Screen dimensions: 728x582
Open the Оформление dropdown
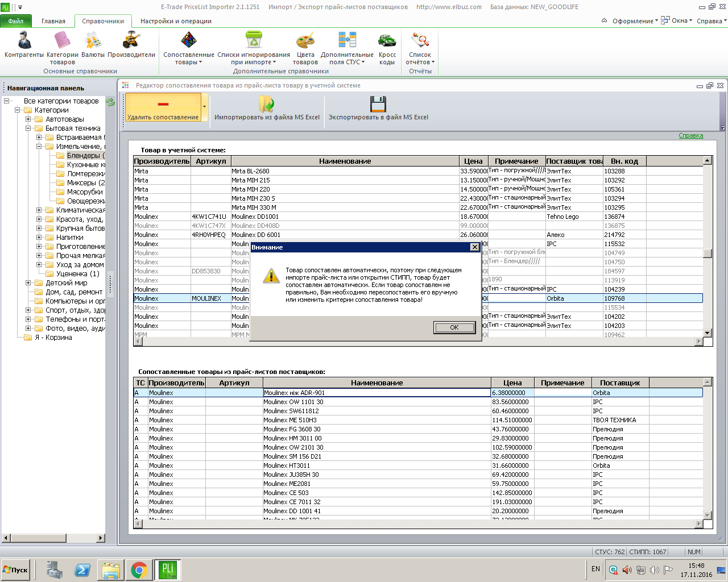635,21
